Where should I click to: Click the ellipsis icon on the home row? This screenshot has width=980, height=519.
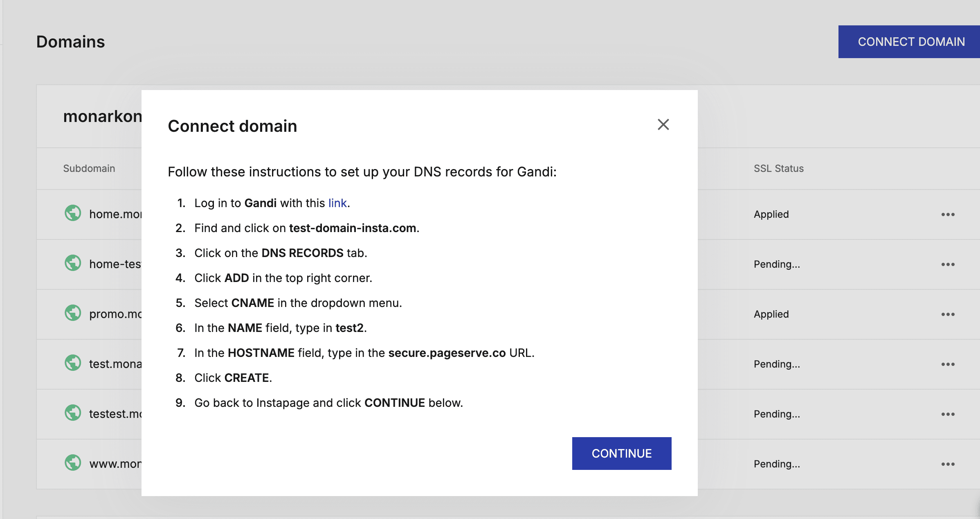[949, 214]
